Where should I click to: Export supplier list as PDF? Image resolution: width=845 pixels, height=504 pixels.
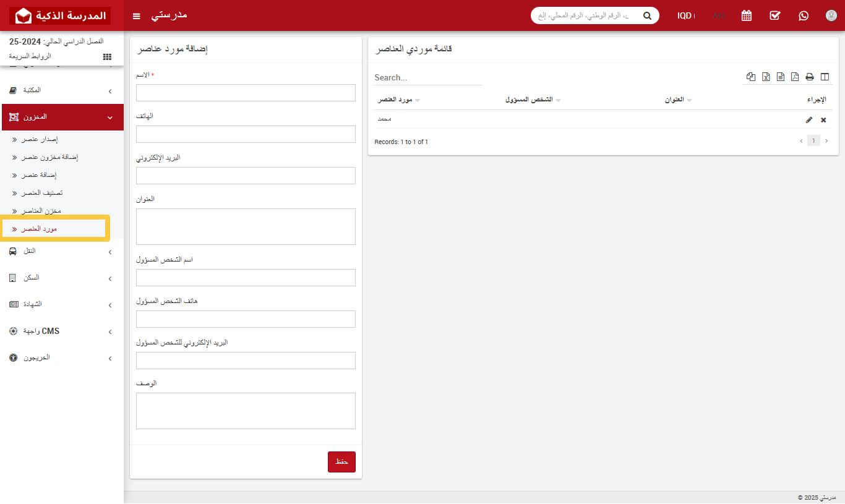pos(795,76)
